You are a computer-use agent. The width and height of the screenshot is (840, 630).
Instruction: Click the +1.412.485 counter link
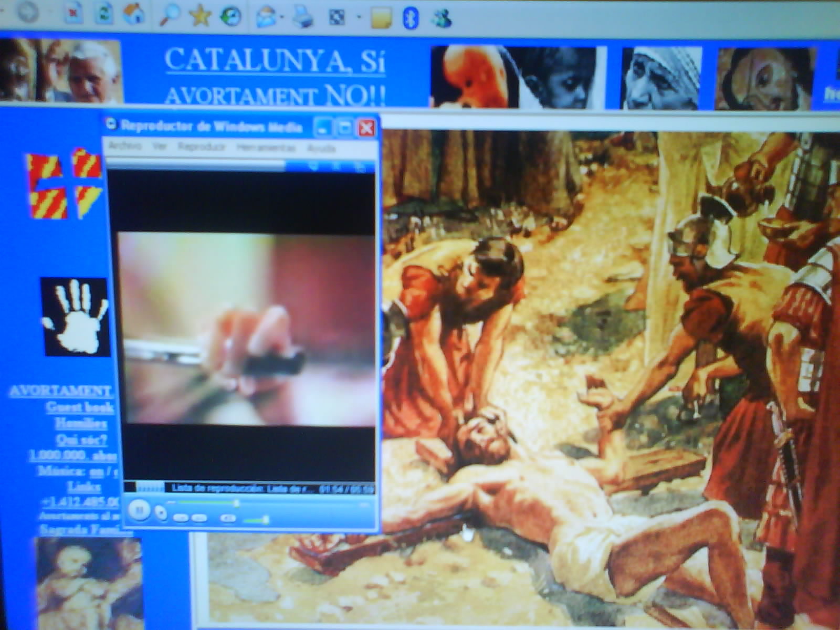[x=80, y=502]
